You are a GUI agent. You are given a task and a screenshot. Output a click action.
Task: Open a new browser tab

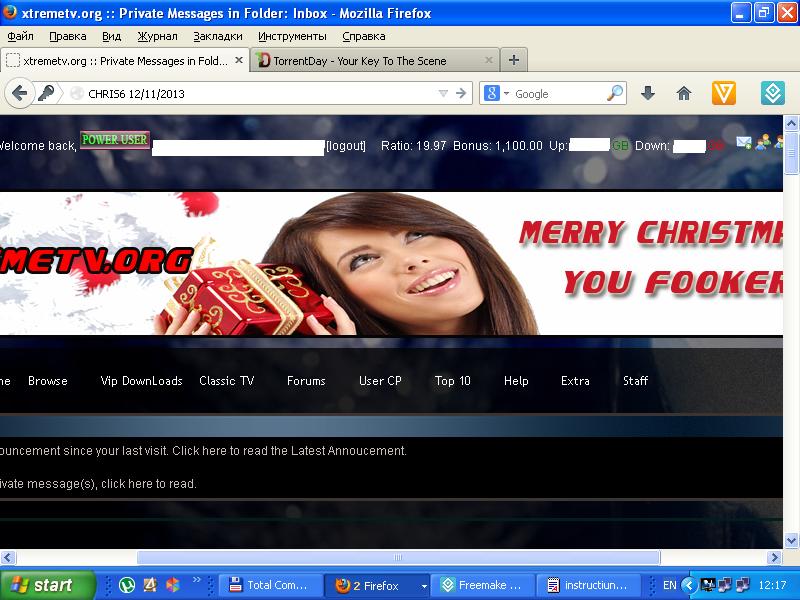[x=514, y=60]
